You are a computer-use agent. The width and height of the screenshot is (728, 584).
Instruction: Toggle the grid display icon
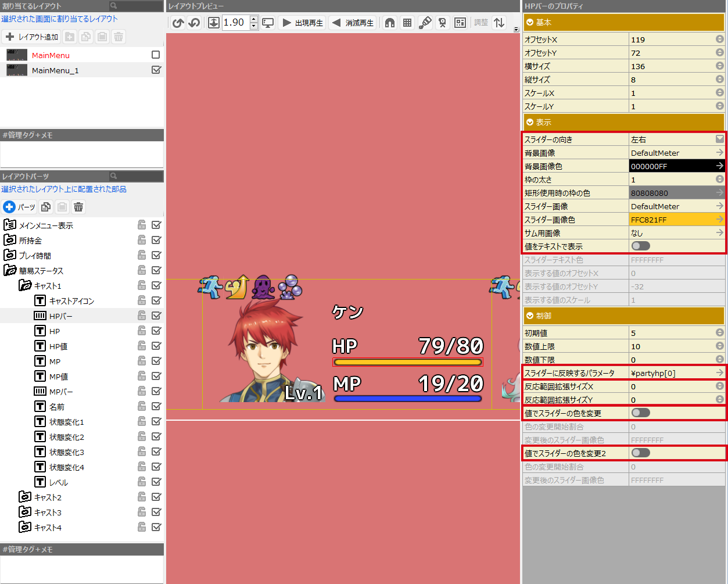pos(407,23)
